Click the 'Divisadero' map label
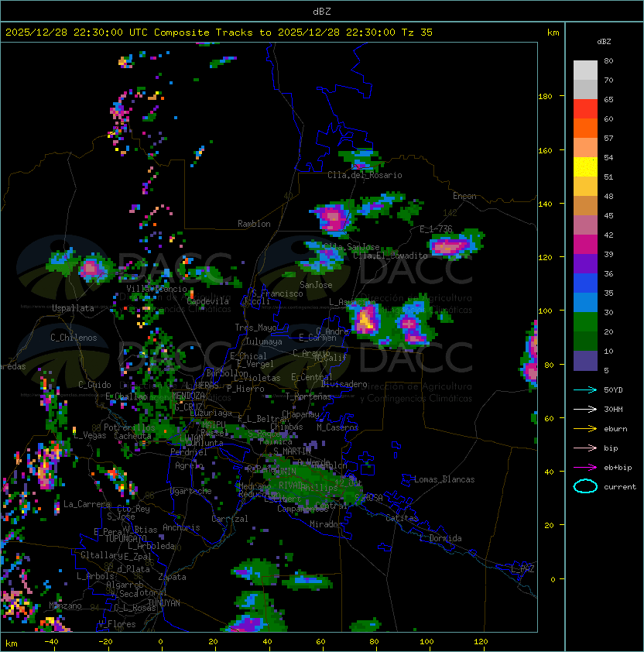The height and width of the screenshot is (652, 644). point(344,384)
